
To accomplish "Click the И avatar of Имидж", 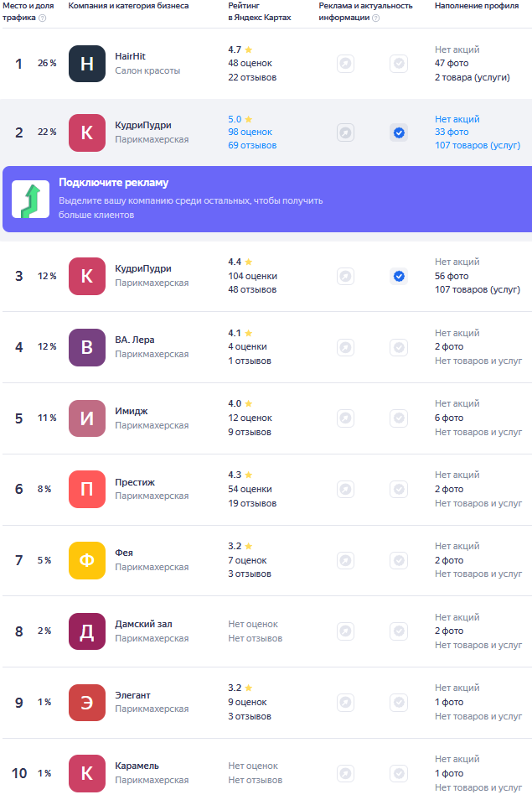I will pyautogui.click(x=86, y=418).
